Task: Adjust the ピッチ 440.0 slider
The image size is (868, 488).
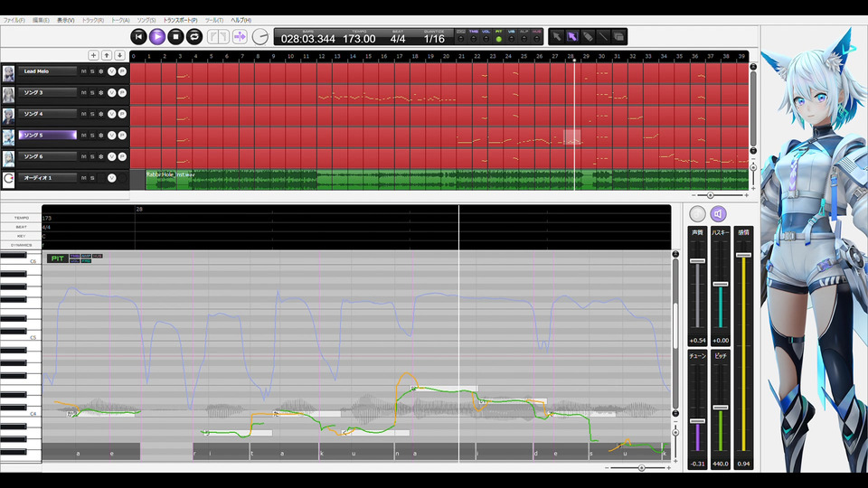Action: [x=721, y=408]
